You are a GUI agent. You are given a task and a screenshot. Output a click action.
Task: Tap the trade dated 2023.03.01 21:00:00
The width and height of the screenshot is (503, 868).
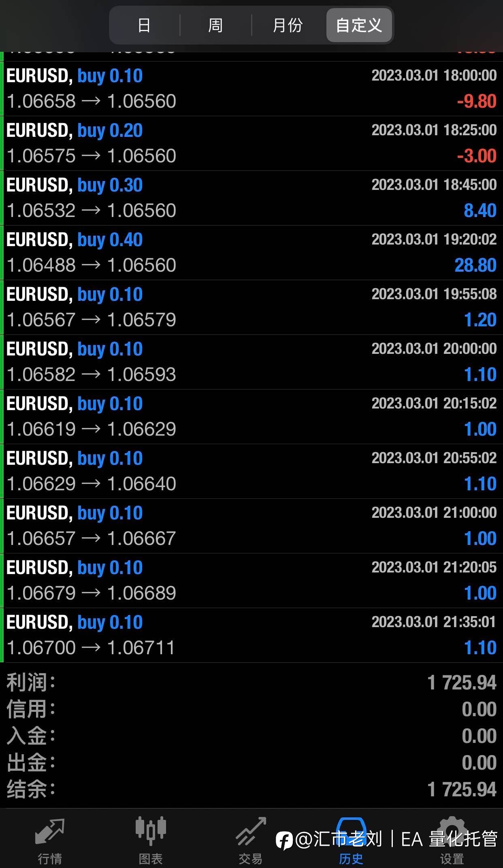point(251,526)
